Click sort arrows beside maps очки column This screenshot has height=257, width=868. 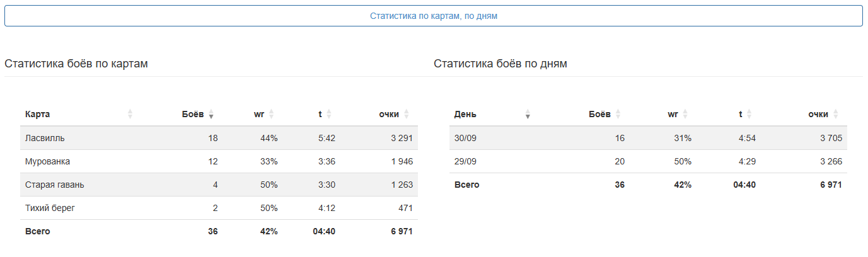coord(407,114)
